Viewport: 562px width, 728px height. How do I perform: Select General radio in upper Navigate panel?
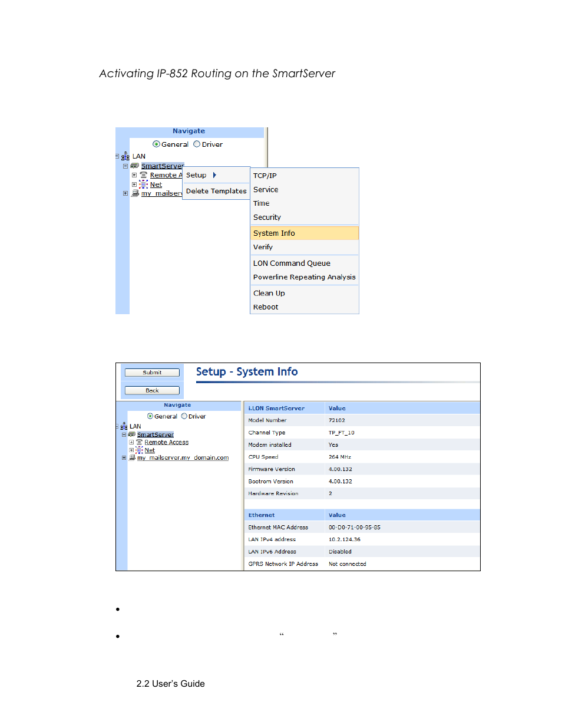coord(156,144)
